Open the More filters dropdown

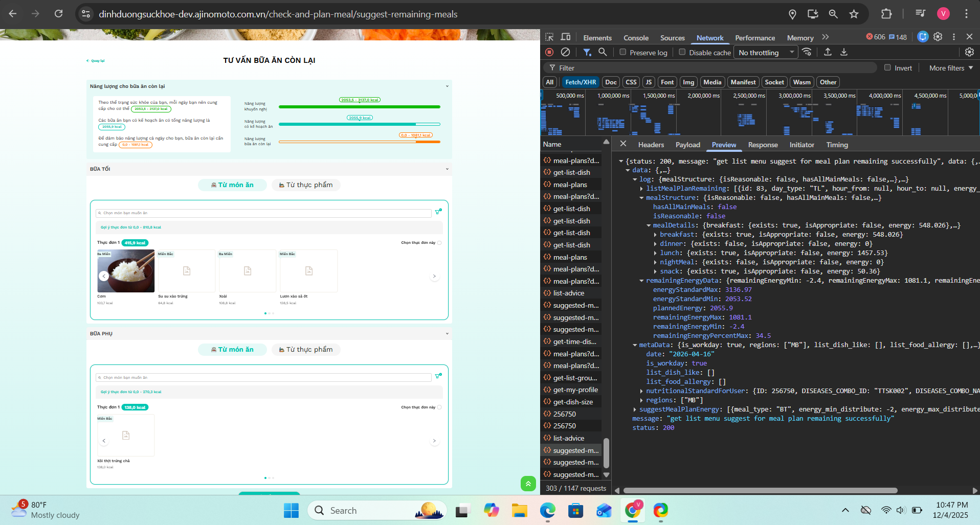tap(951, 68)
